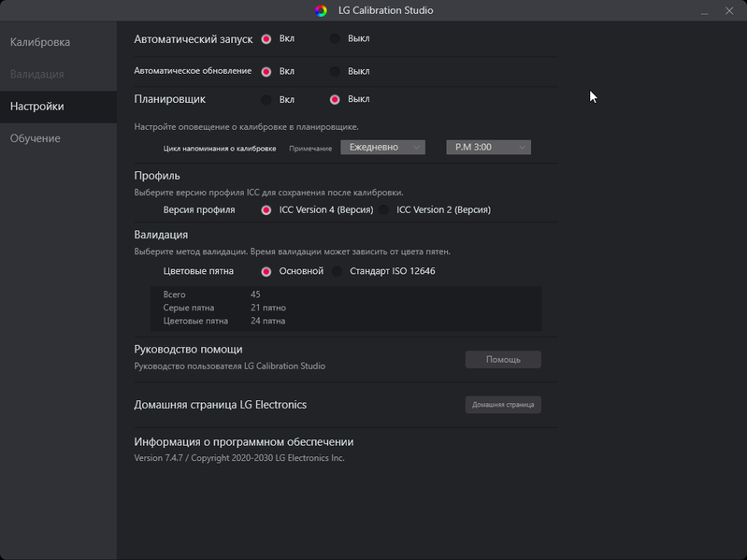Image resolution: width=747 pixels, height=560 pixels.
Task: Select Выкл for Планировщик
Action: pos(335,100)
